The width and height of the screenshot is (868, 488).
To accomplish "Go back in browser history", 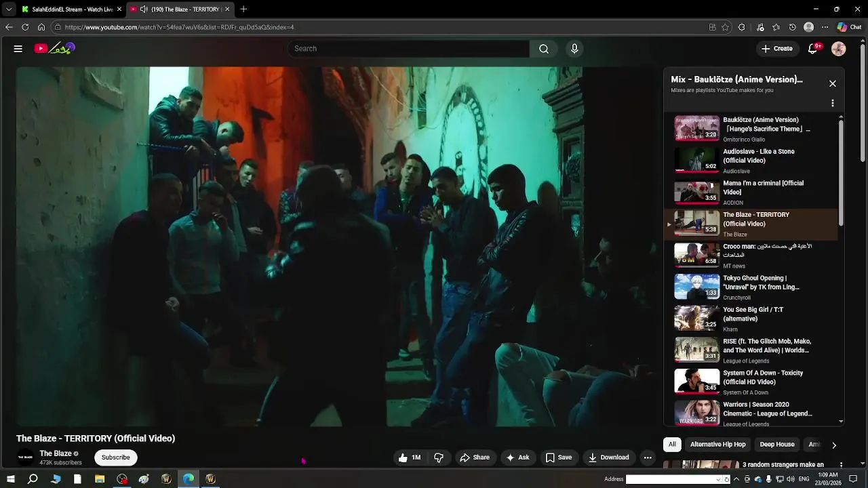I will [x=9, y=27].
